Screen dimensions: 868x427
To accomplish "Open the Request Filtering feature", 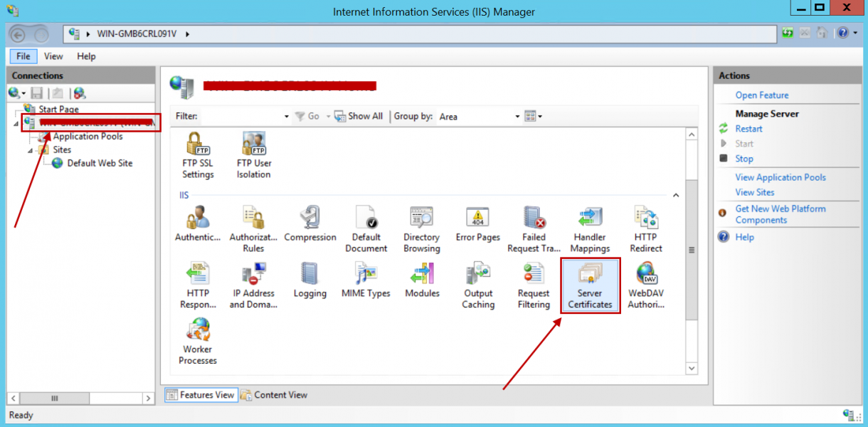I will click(534, 285).
